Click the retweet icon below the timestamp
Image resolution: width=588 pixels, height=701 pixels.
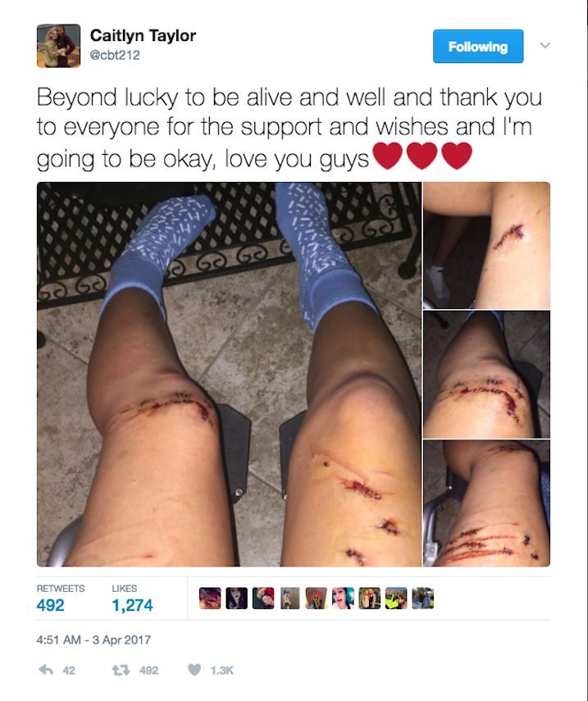coord(121,670)
